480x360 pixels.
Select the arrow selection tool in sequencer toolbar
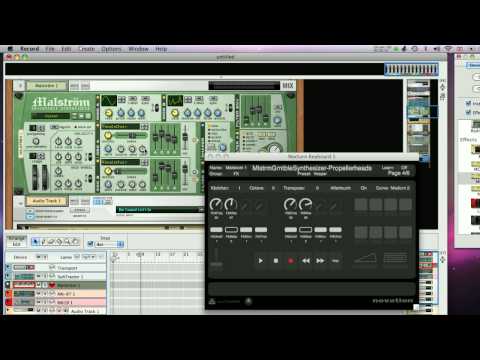(35, 242)
